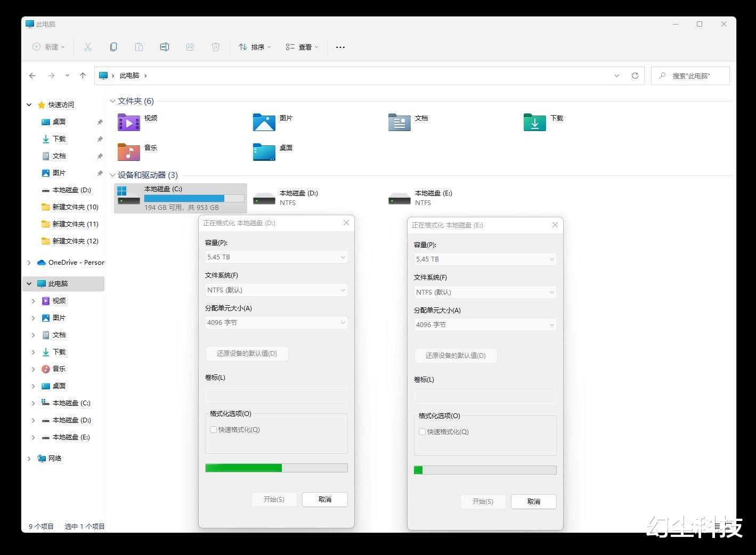Open the 桌面 folder icon in main pane
Screen dimensions: 756x555
tap(264, 152)
